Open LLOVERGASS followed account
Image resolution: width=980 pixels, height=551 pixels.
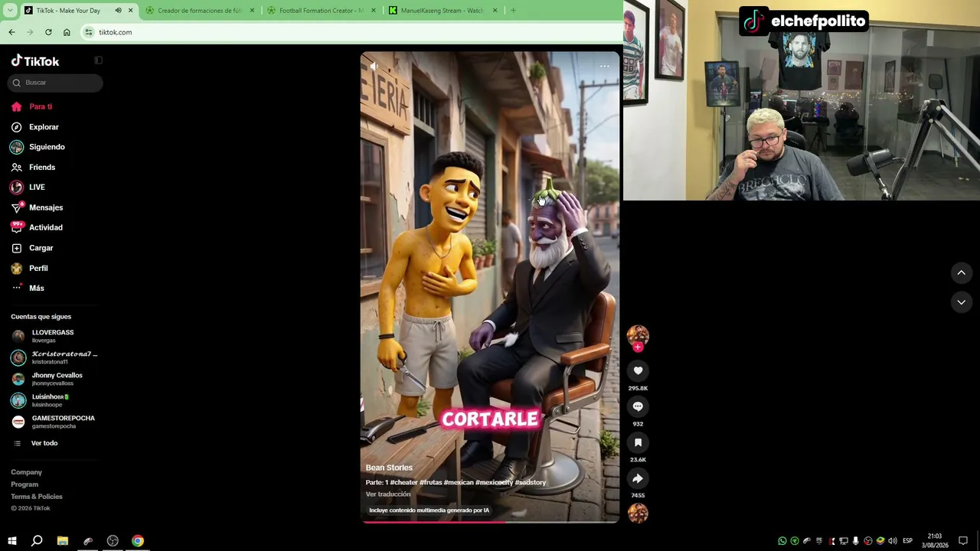pyautogui.click(x=54, y=336)
